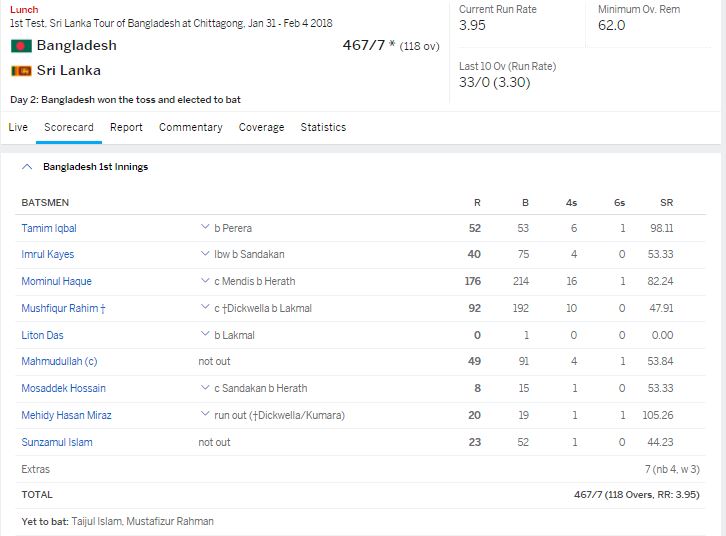Open Mushfiqur Rahim player link
The width and height of the screenshot is (726, 536).
(63, 309)
